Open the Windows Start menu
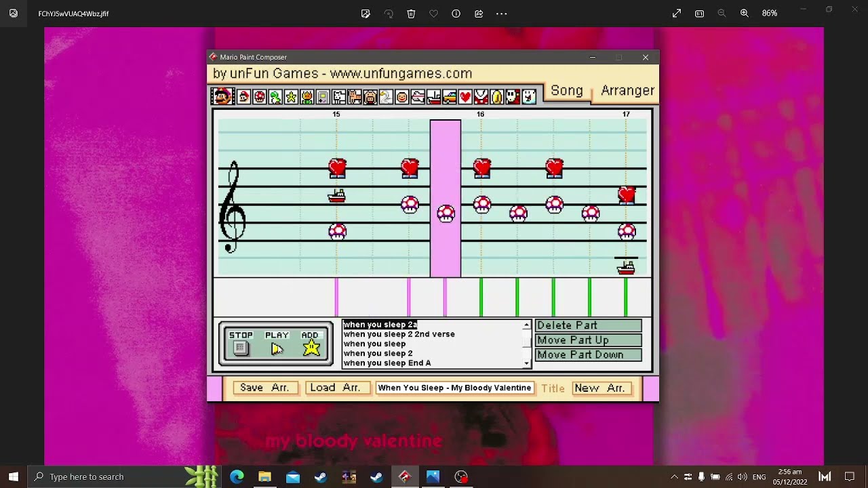 [14, 476]
